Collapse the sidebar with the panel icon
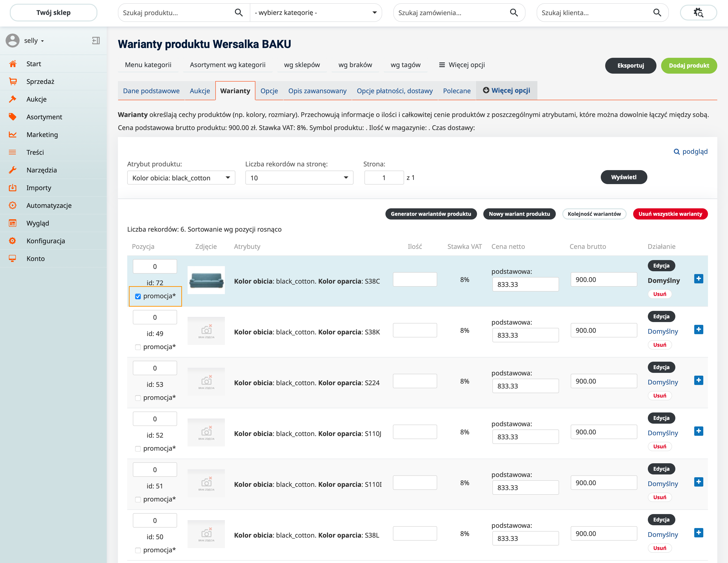This screenshot has height=563, width=728. 96,41
